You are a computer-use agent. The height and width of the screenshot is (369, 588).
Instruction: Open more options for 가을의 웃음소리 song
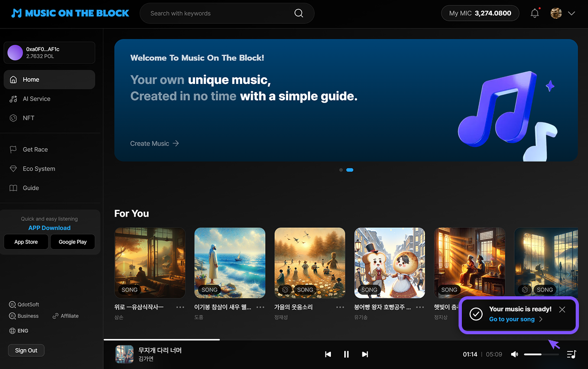point(340,307)
